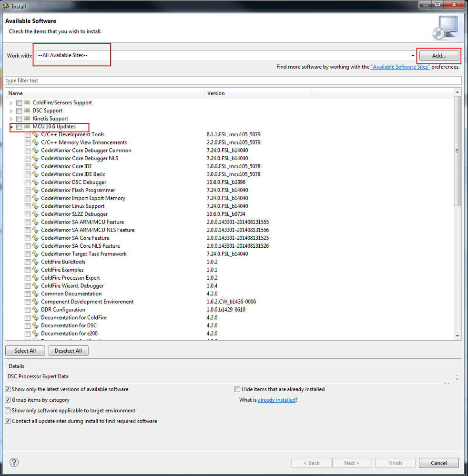Check the MCU 10.6 Updates checkbox
Screen dimensions: 468x476
coord(19,127)
